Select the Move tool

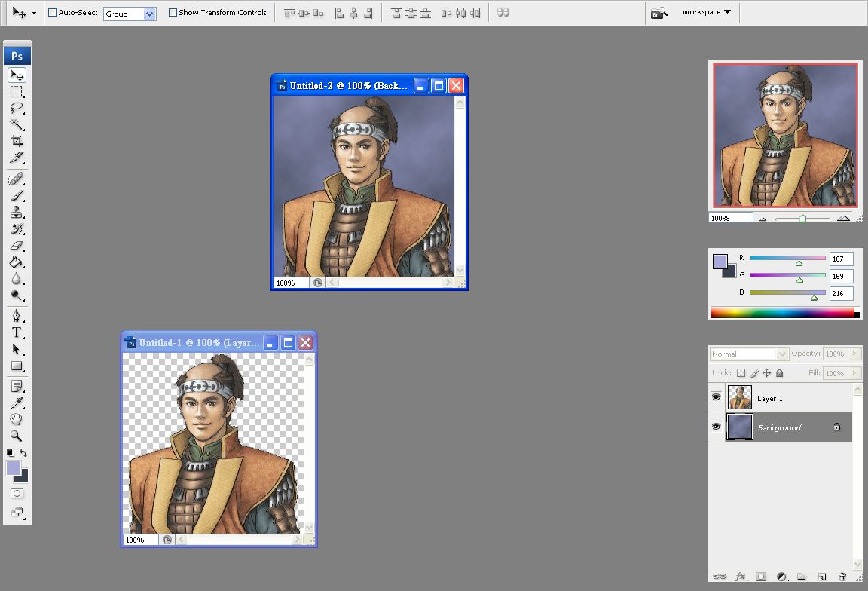click(17, 75)
